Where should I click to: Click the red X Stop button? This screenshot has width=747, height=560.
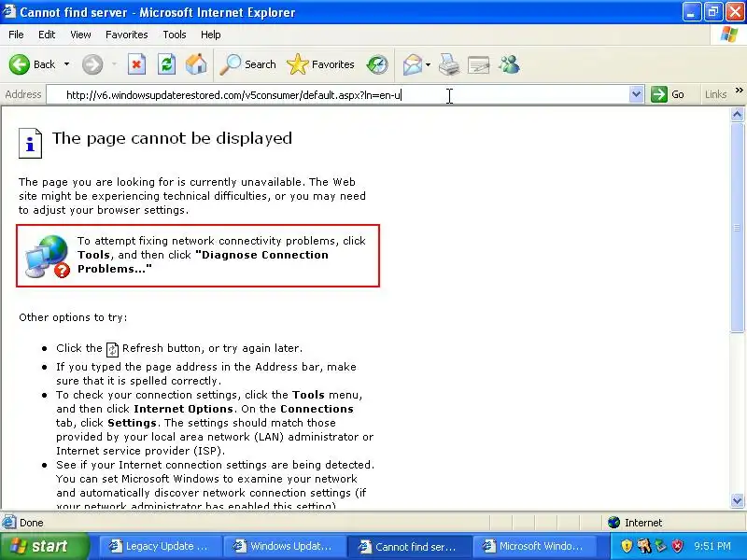pyautogui.click(x=136, y=64)
